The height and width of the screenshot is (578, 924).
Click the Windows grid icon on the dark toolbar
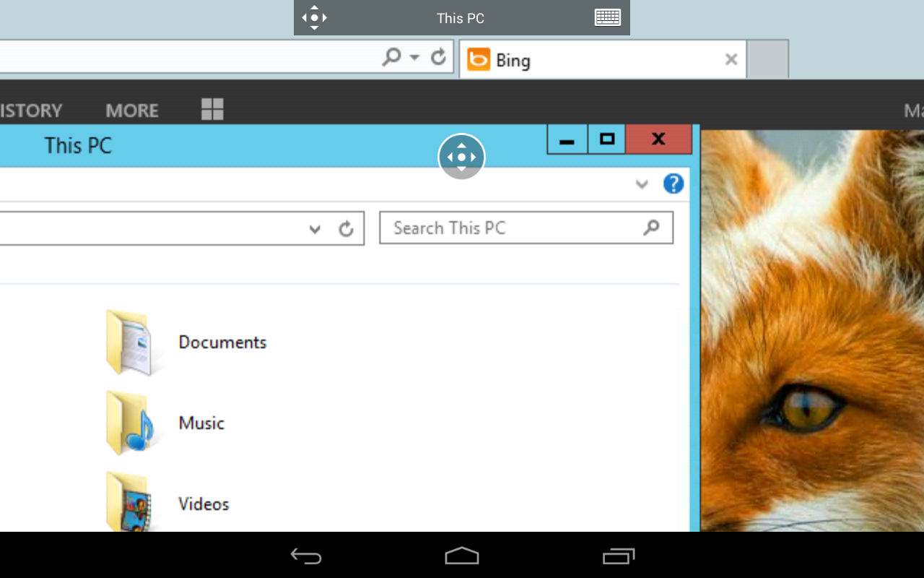click(x=212, y=109)
